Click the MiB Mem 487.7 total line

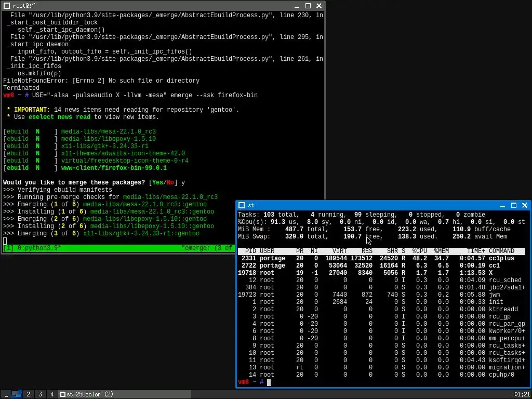pos(374,229)
